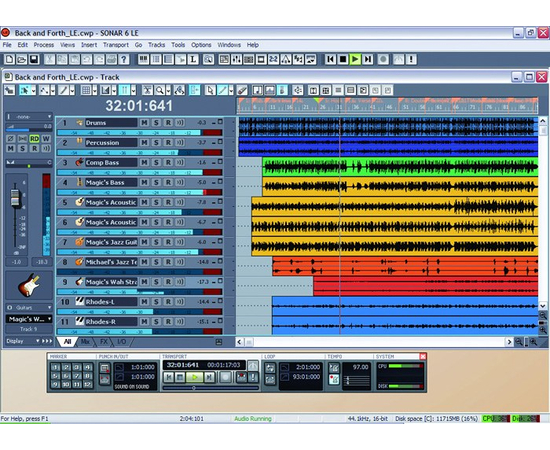Toggle the RD read automation button
550x450 pixels.
(34, 139)
